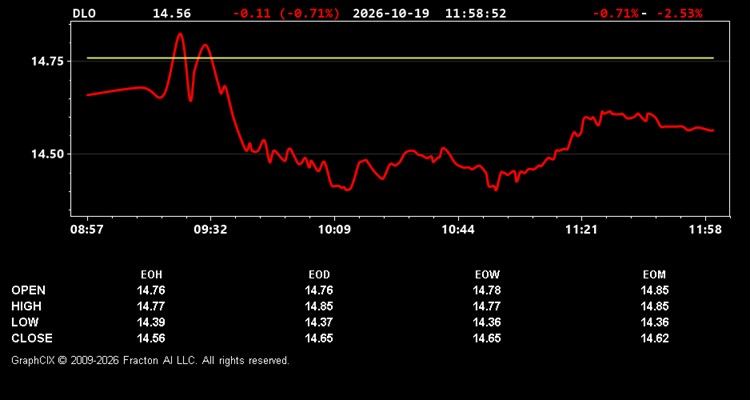This screenshot has width=750, height=400.
Task: Click the 14.75 price axis label
Action: [x=44, y=61]
